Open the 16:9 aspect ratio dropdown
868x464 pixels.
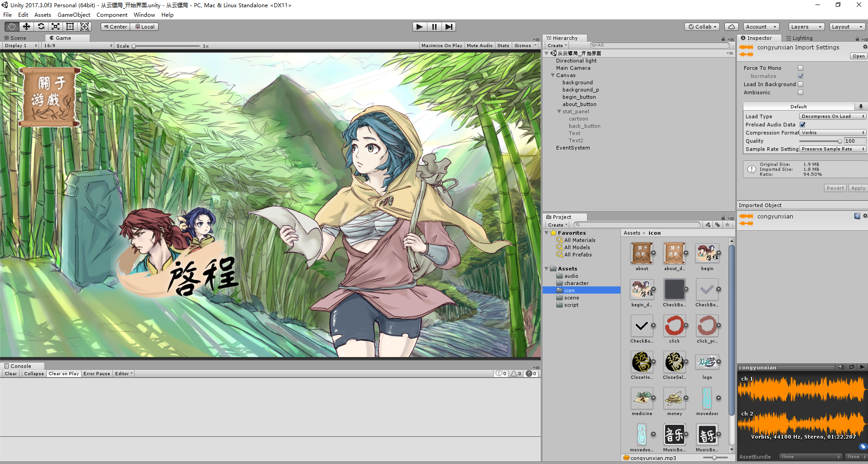tap(78, 45)
